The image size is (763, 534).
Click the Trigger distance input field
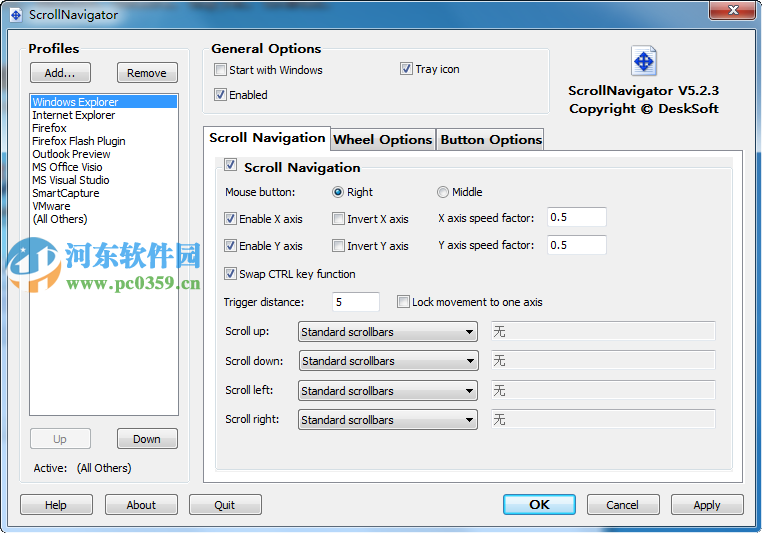click(x=356, y=302)
